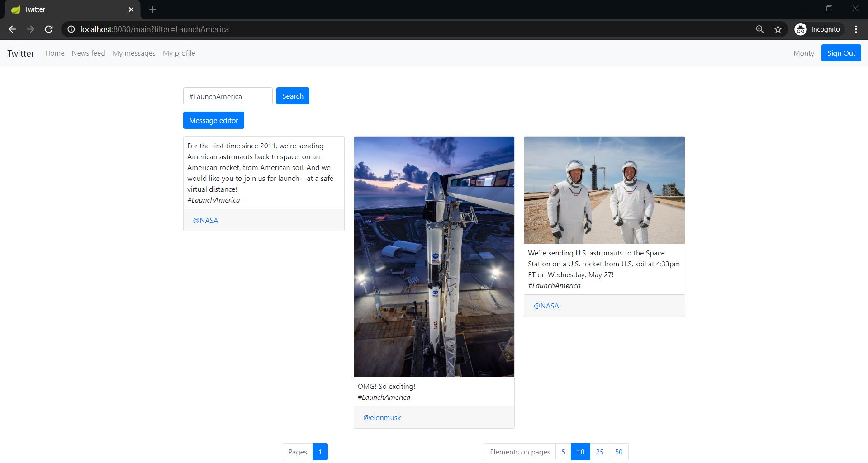
Task: Open My messages
Action: click(133, 53)
